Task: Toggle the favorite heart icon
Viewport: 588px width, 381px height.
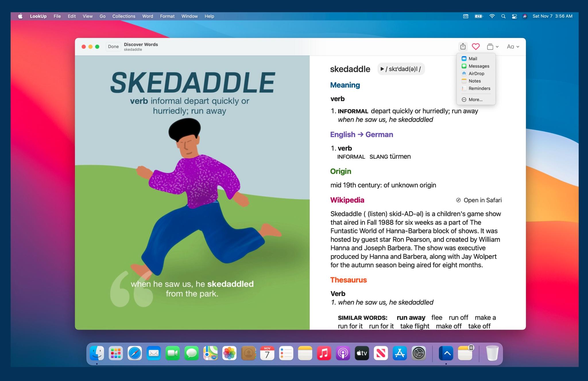Action: pyautogui.click(x=476, y=46)
